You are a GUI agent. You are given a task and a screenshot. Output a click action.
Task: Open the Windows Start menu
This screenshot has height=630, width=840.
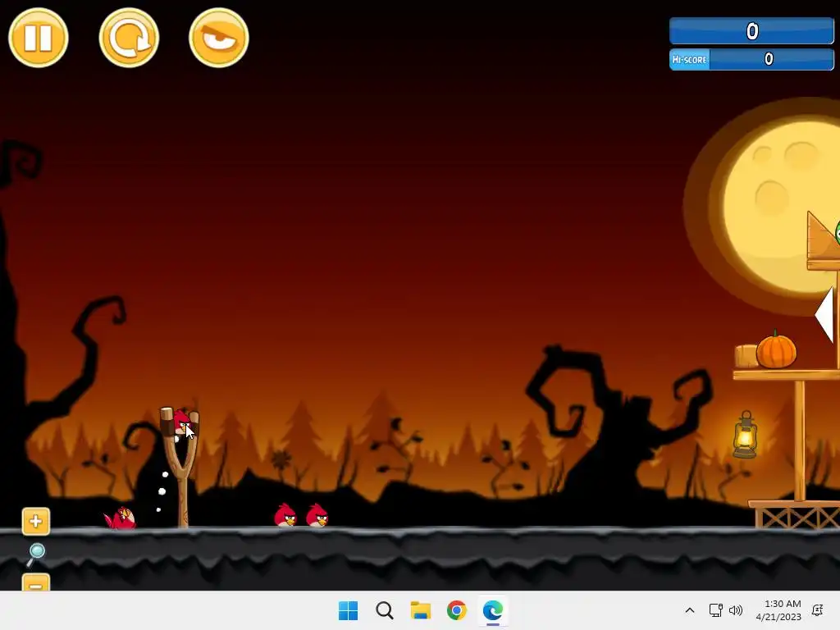[348, 610]
